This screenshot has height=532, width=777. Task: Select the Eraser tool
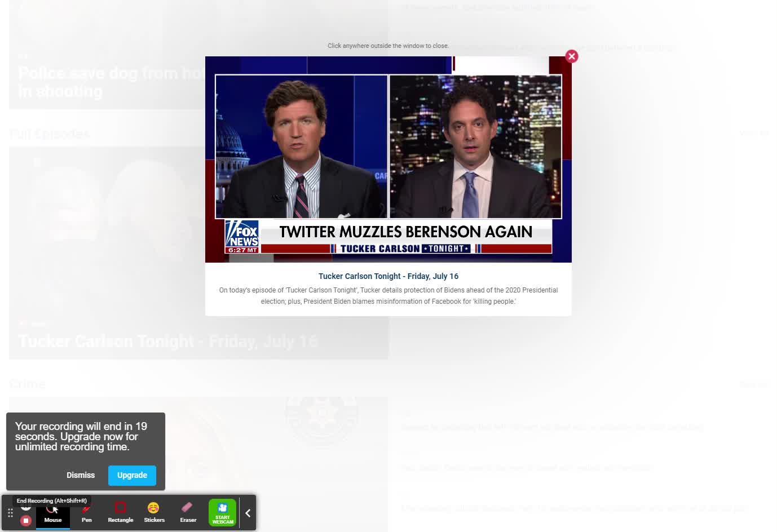click(188, 513)
